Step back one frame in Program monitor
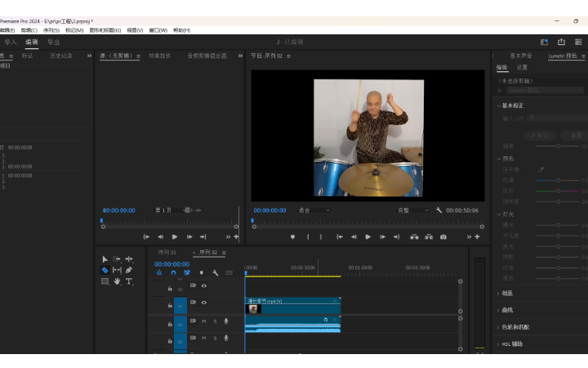The image size is (588, 368). [354, 237]
